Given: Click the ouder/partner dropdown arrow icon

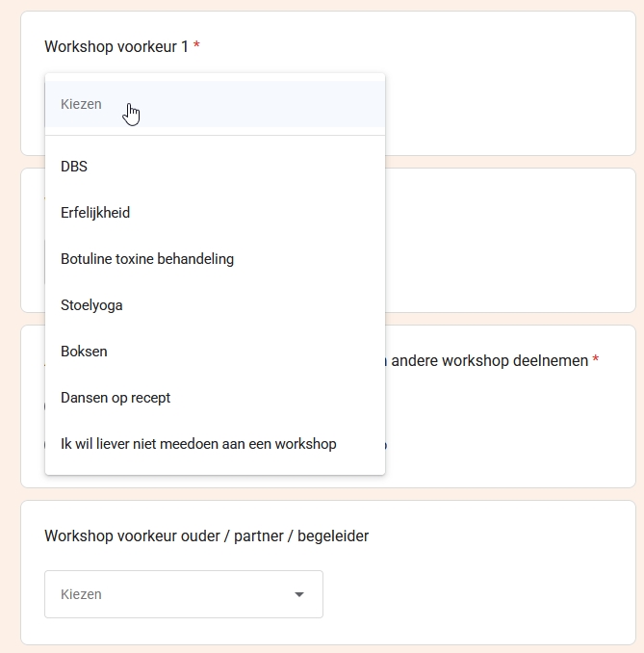Looking at the screenshot, I should (299, 594).
